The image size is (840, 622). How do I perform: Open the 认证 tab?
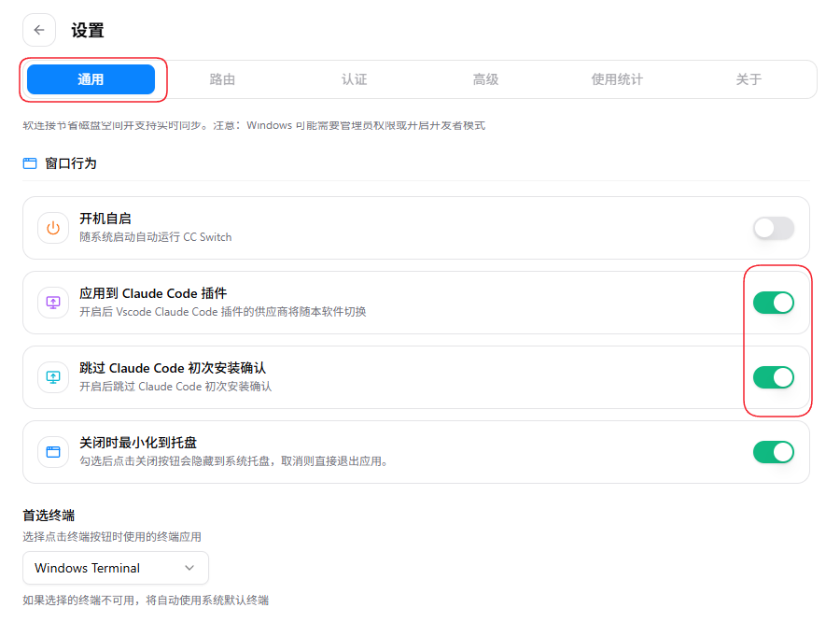[x=354, y=79]
